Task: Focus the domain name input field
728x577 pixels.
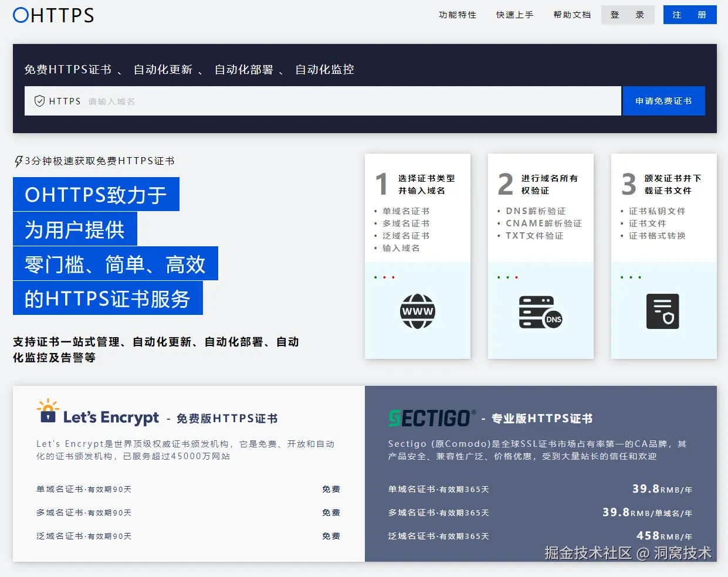Action: click(x=323, y=101)
